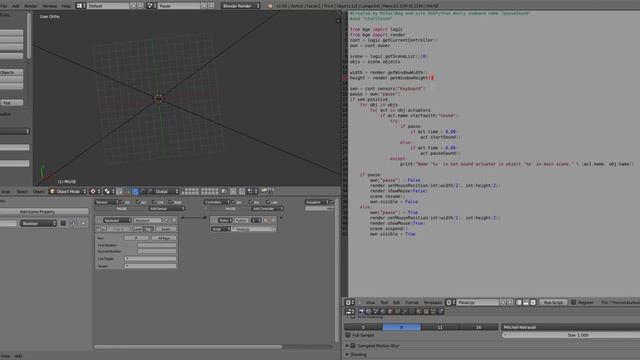Pin the Keyboard sensor brick
This screenshot has height=360, width=640.
coord(167,220)
